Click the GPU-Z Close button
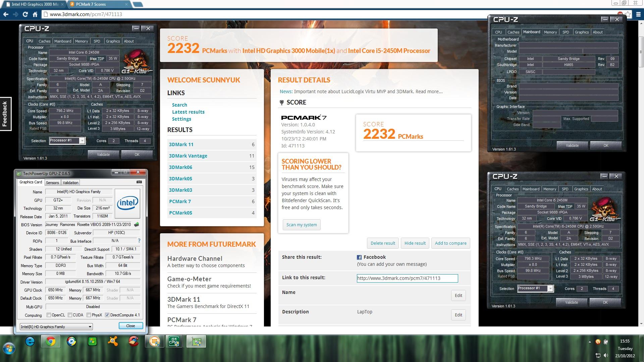The height and width of the screenshot is (362, 644). (x=130, y=326)
